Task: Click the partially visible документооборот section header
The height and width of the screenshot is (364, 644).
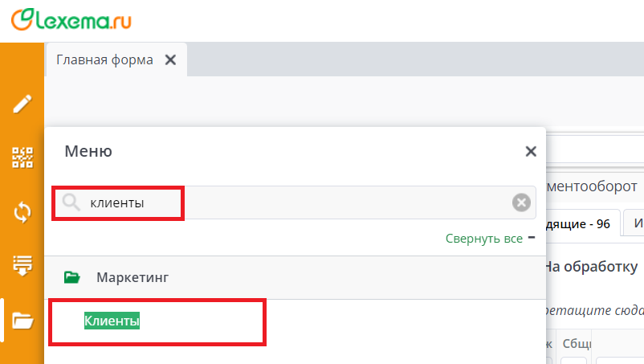Action: (x=593, y=186)
